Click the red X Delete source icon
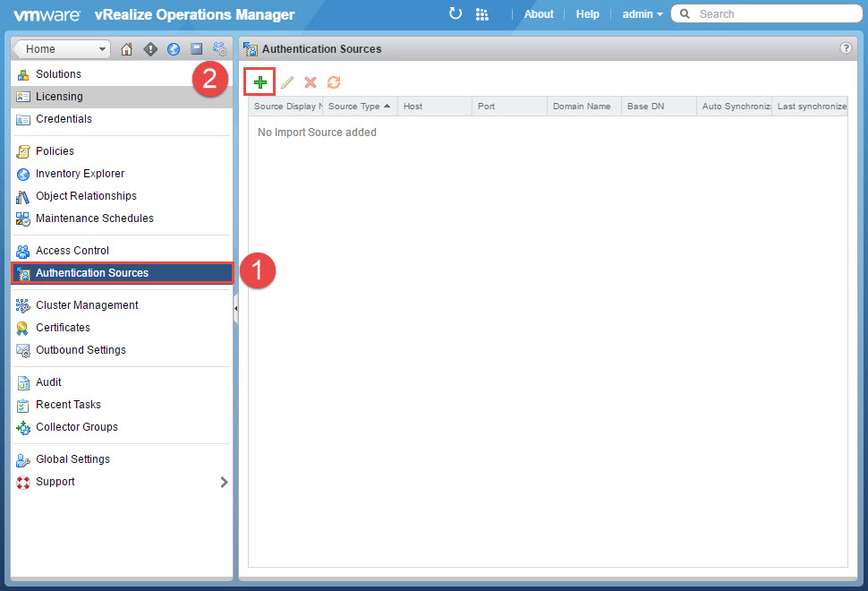The image size is (868, 591). pos(311,82)
